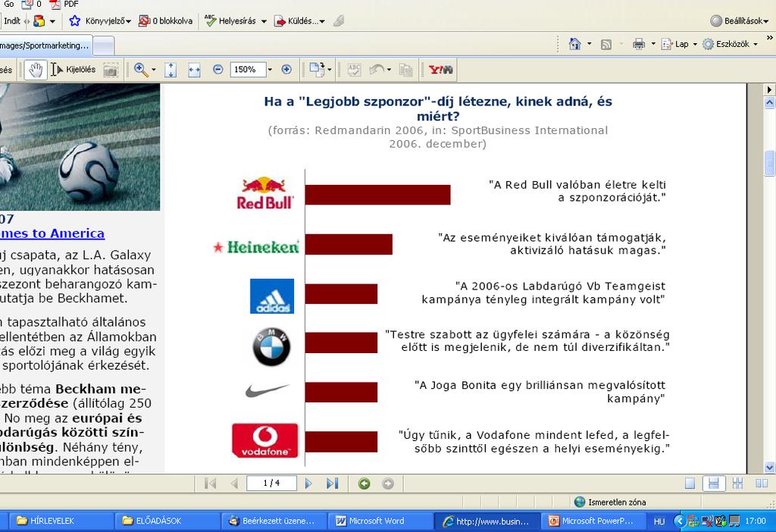Click the rotate pages icon
Screen dimensions: 776x532
coord(316,70)
